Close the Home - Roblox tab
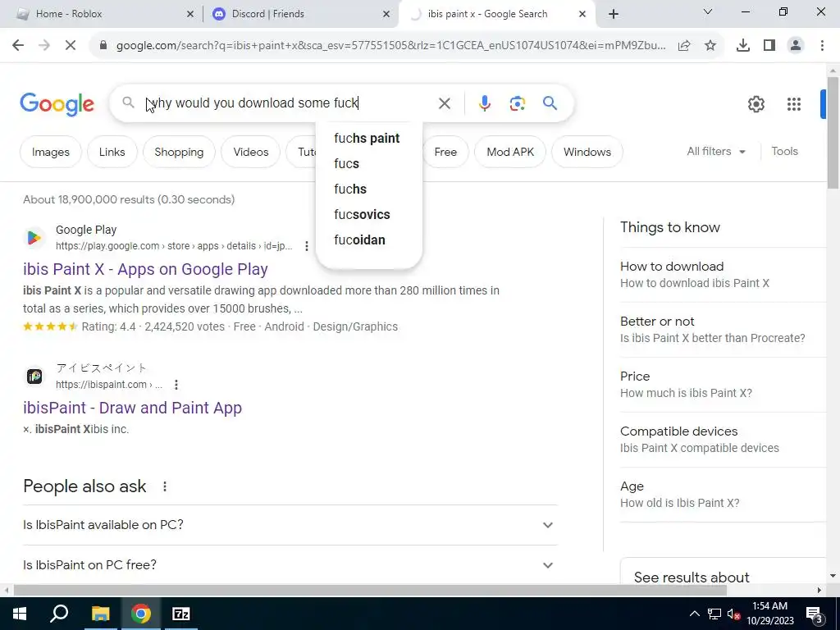Screen dimensions: 840x630 click(x=190, y=14)
